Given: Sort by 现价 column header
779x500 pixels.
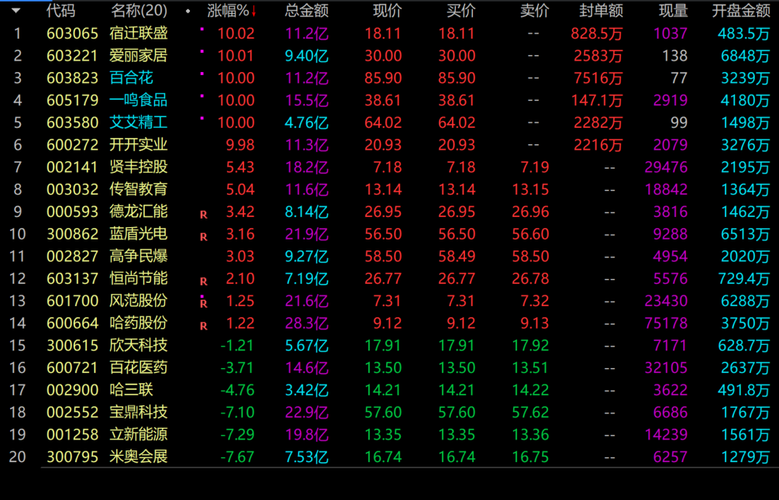Looking at the screenshot, I should tap(387, 10).
